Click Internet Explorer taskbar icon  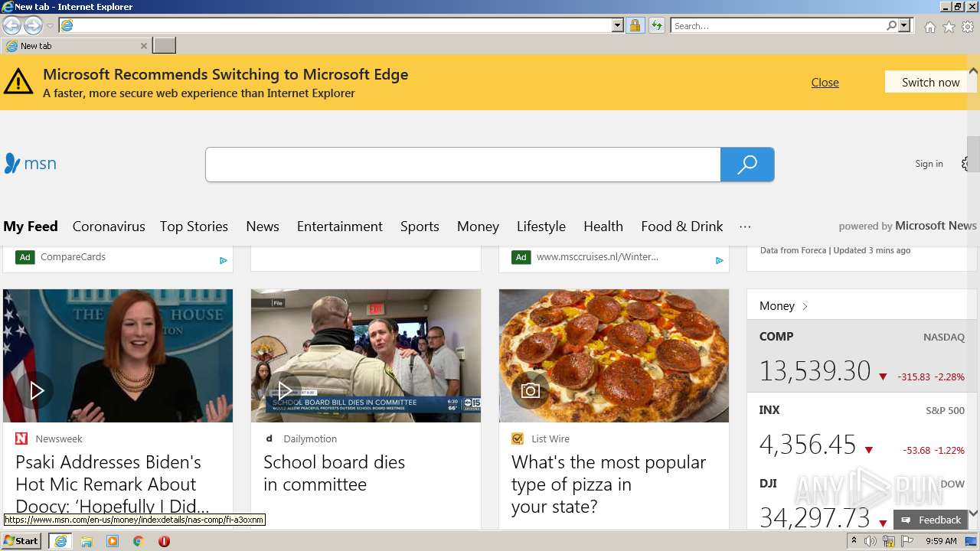point(60,541)
